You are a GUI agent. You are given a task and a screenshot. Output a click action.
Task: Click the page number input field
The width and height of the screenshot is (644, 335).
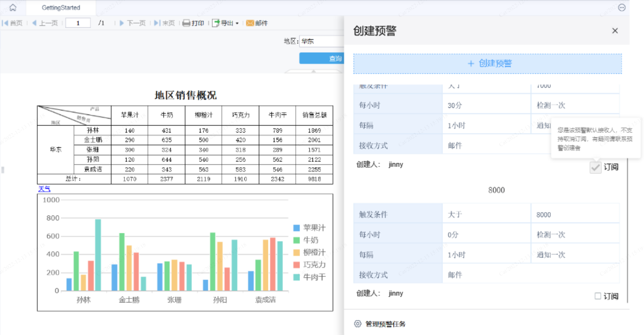[x=78, y=23]
